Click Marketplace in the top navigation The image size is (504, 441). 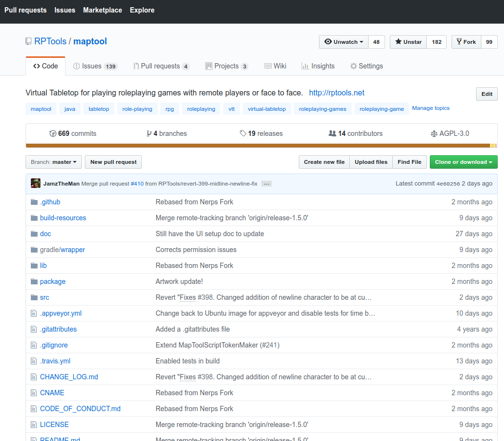(103, 10)
